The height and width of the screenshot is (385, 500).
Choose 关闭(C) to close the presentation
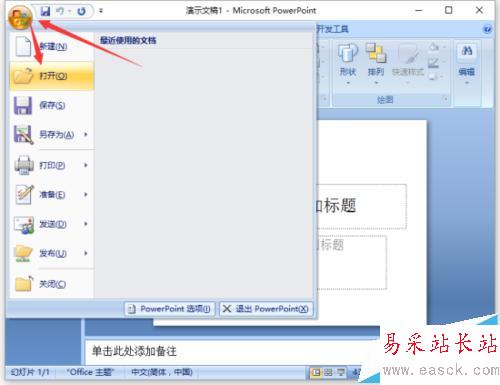coord(52,284)
